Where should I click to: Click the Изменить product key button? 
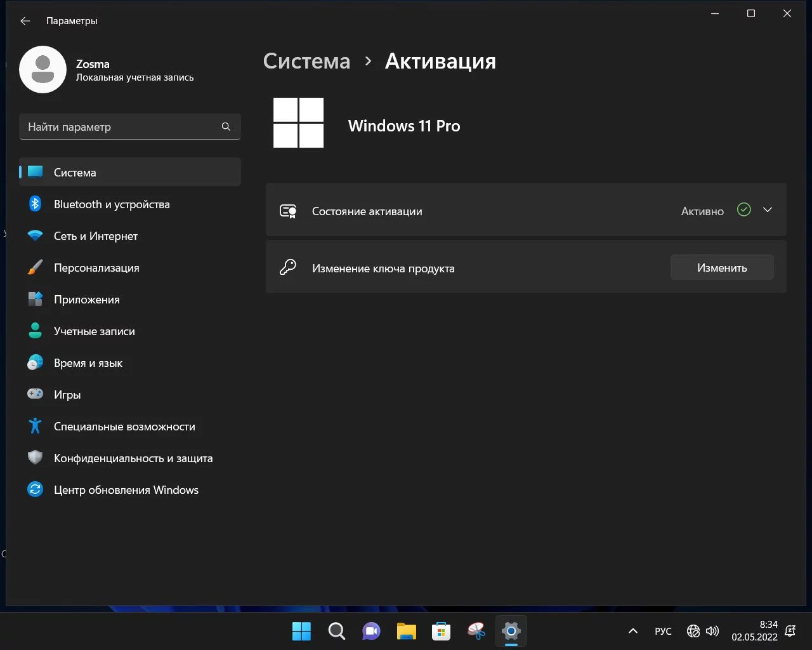(x=722, y=268)
